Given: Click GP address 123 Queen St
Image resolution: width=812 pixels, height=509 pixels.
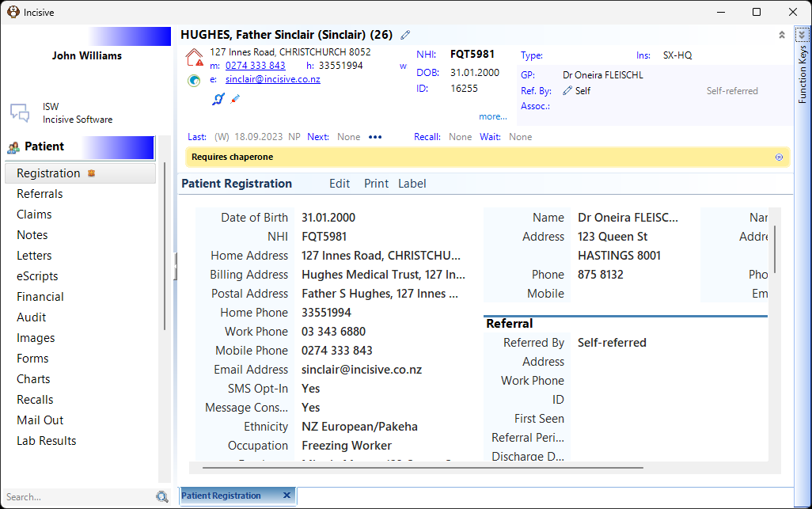Looking at the screenshot, I should [613, 237].
